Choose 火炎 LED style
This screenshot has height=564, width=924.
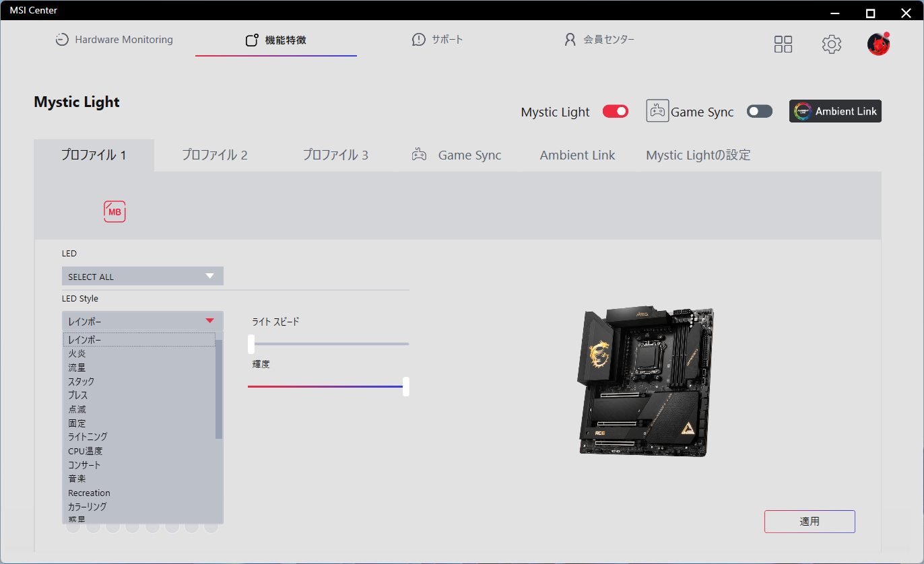tap(139, 353)
